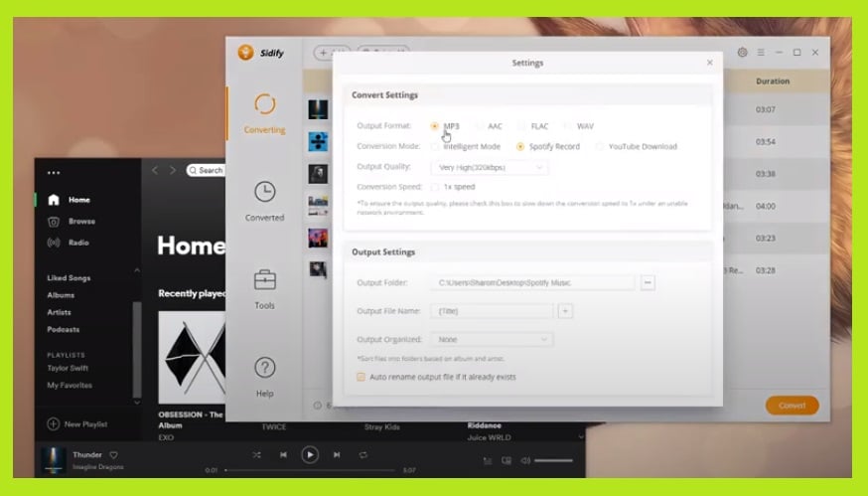Select first track thumbnail in Sidify list
Screen dimensions: 868x496
[318, 109]
